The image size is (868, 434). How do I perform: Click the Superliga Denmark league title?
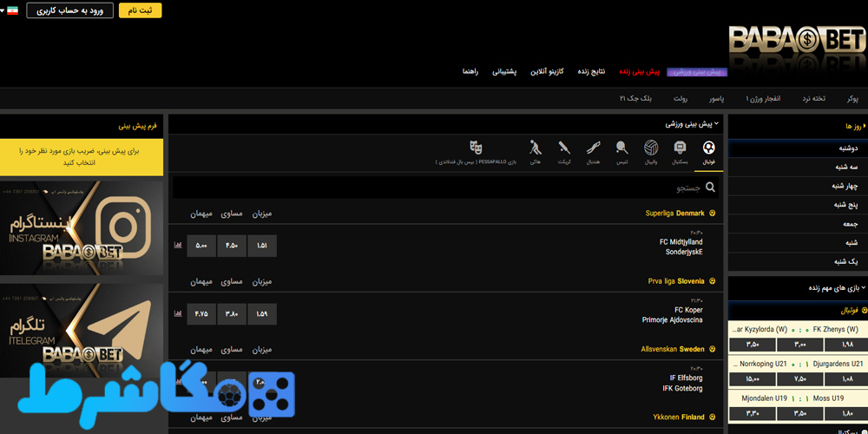tap(674, 214)
